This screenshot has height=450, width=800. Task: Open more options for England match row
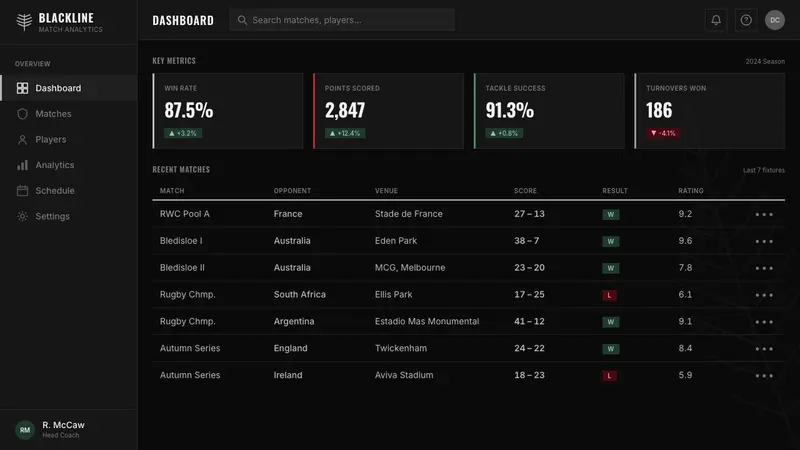click(764, 349)
